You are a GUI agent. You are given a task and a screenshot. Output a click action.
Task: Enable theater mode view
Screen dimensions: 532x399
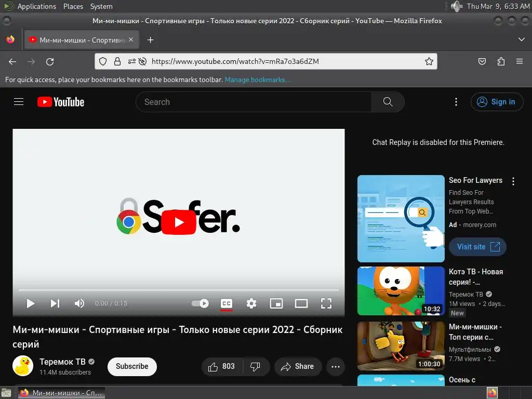[x=301, y=303]
